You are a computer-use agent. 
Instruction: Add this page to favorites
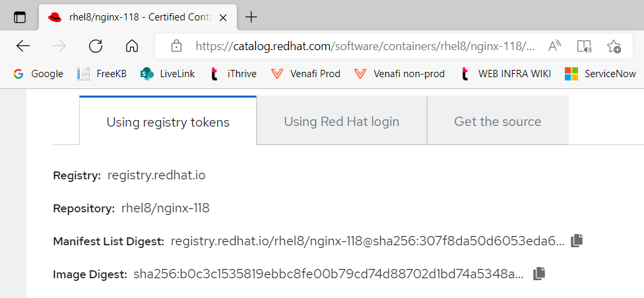point(614,46)
